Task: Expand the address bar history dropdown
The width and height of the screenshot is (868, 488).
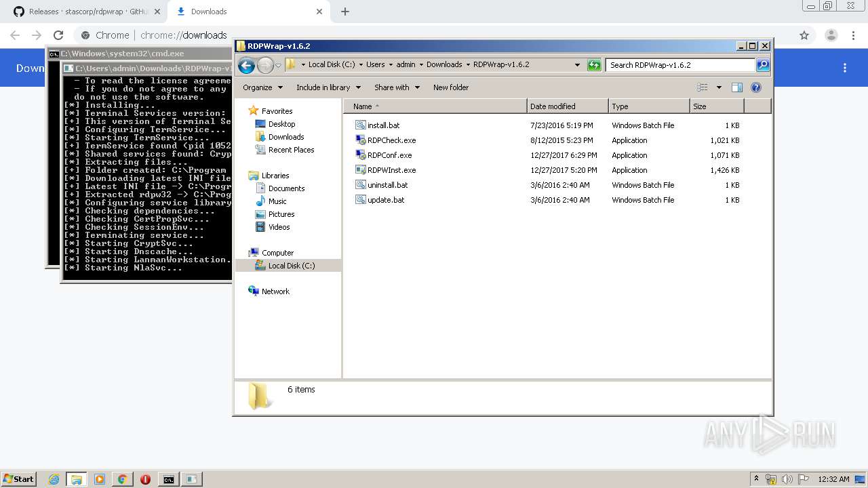Action: (577, 65)
